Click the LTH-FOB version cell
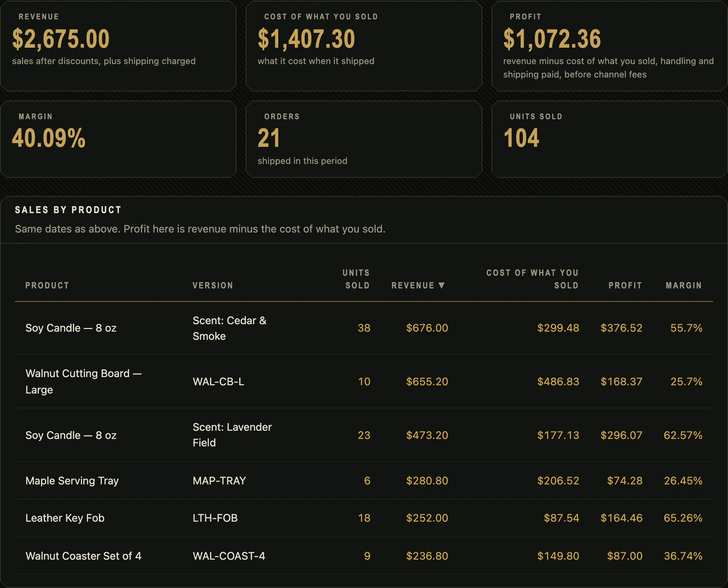Screen dimensions: 728x588 tap(215, 518)
